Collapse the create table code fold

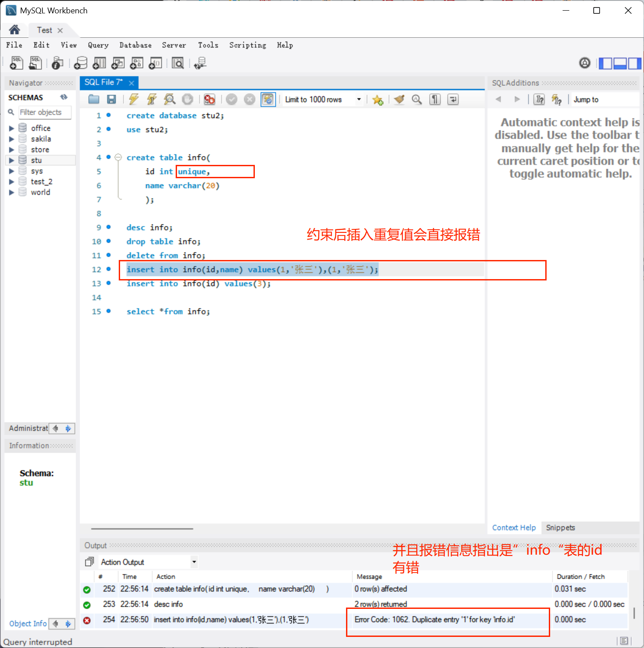click(x=118, y=157)
